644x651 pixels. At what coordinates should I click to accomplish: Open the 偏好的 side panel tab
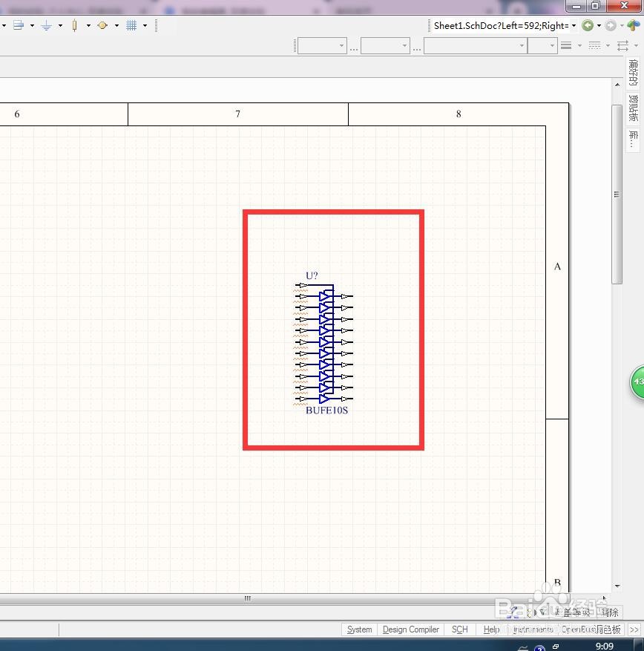[x=633, y=73]
